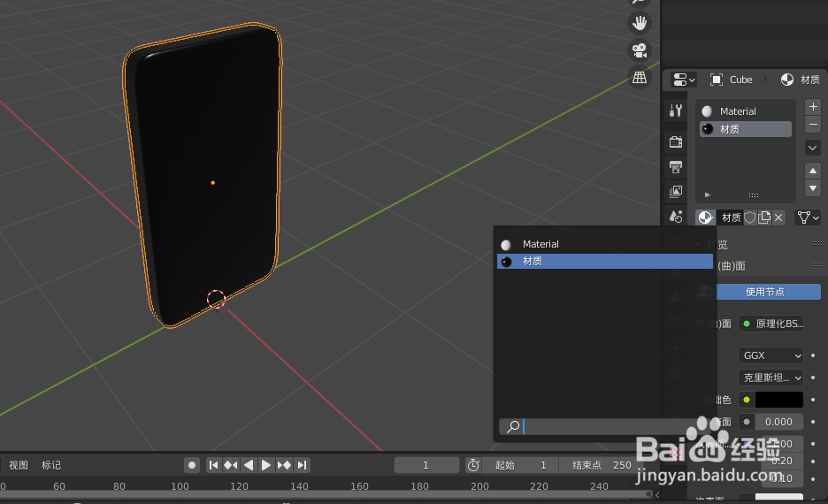This screenshot has width=828, height=504.
Task: Duplicate material with new-copy icon
Action: (x=764, y=218)
